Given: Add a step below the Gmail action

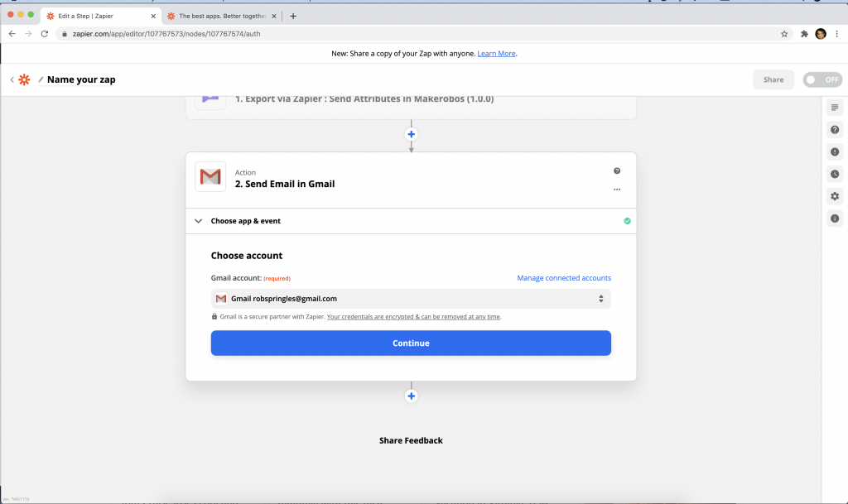Looking at the screenshot, I should point(411,396).
